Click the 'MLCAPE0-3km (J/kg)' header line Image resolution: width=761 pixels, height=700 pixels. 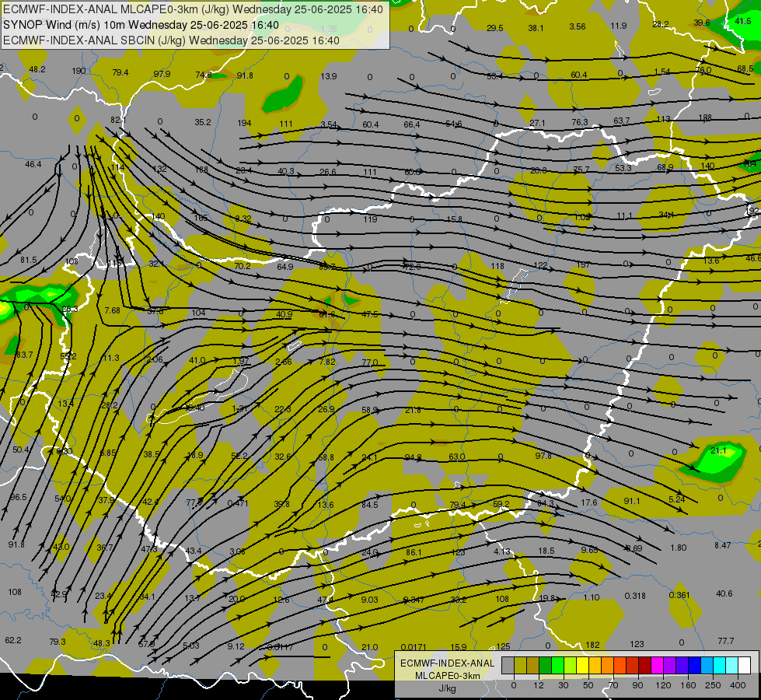[x=193, y=9]
